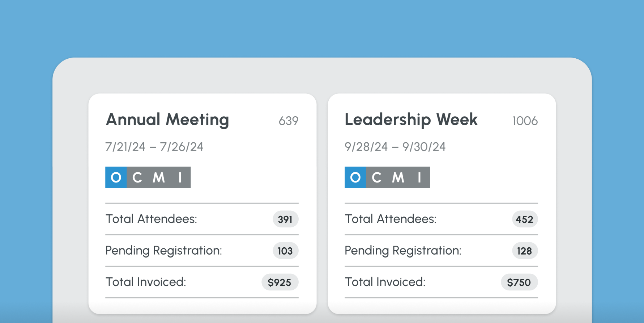This screenshot has height=323, width=644.
Task: Select the C status in Leadership Week
Action: point(376,177)
